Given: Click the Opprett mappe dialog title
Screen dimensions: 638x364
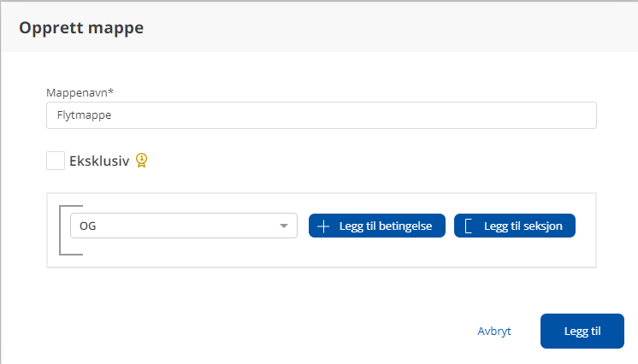Looking at the screenshot, I should click(81, 27).
